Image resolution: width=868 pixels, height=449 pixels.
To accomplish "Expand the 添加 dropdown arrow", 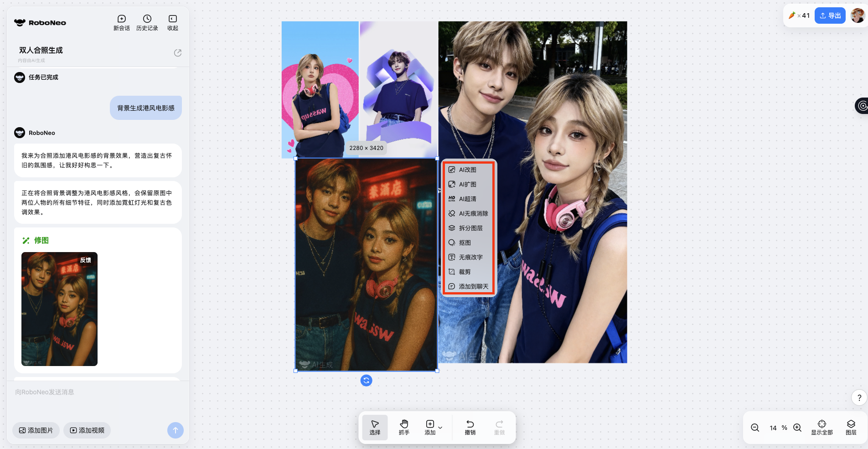I will click(x=440, y=428).
